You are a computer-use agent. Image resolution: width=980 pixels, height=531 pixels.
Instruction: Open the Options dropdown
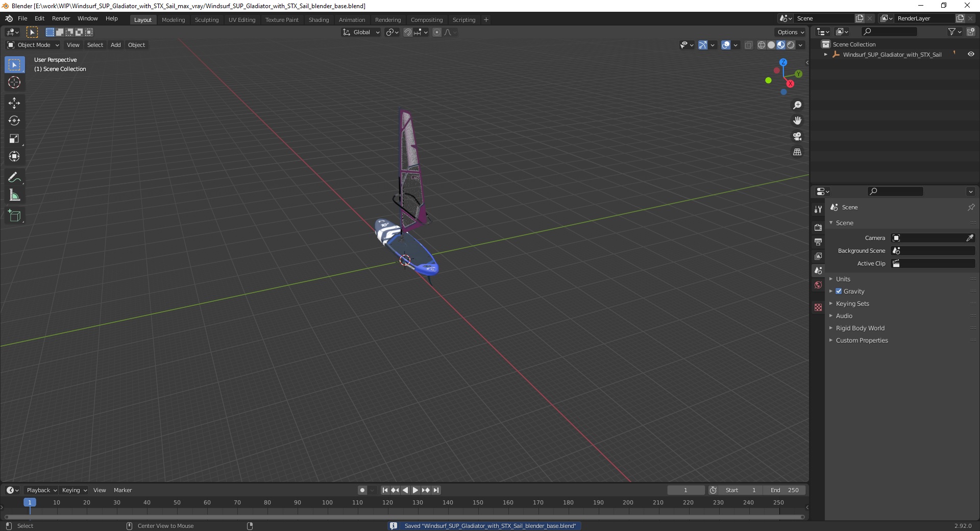[791, 32]
